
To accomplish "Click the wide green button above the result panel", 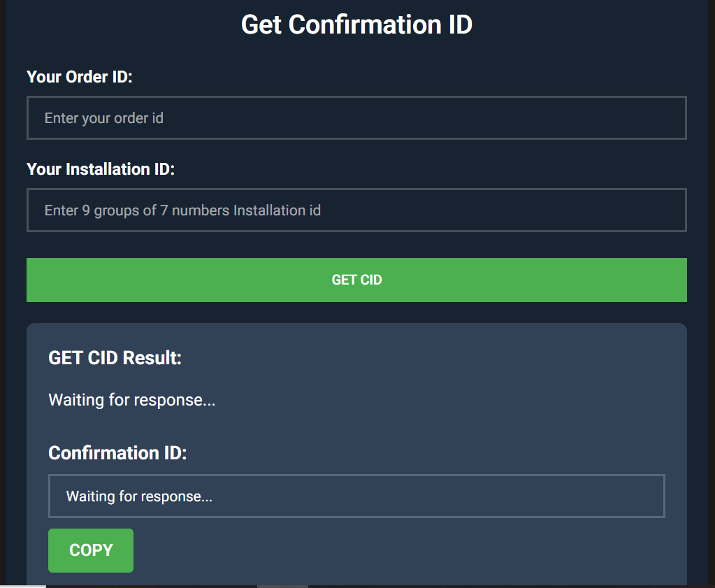I will coord(356,280).
